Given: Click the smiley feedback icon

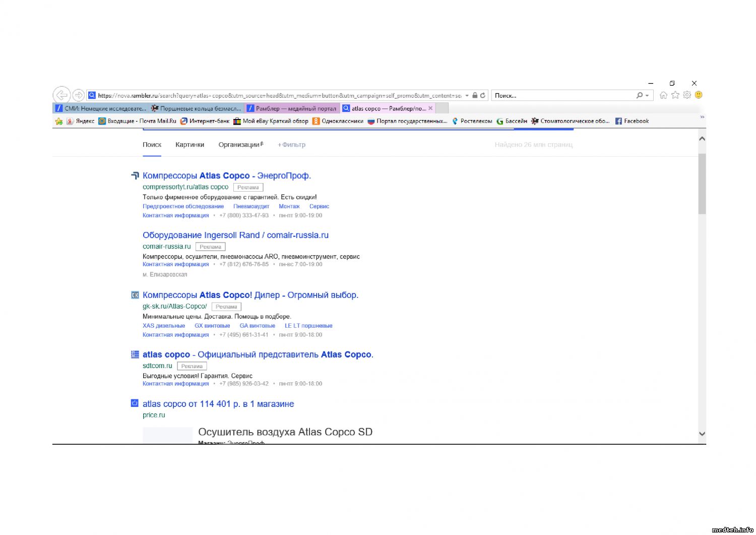Looking at the screenshot, I should [x=699, y=95].
